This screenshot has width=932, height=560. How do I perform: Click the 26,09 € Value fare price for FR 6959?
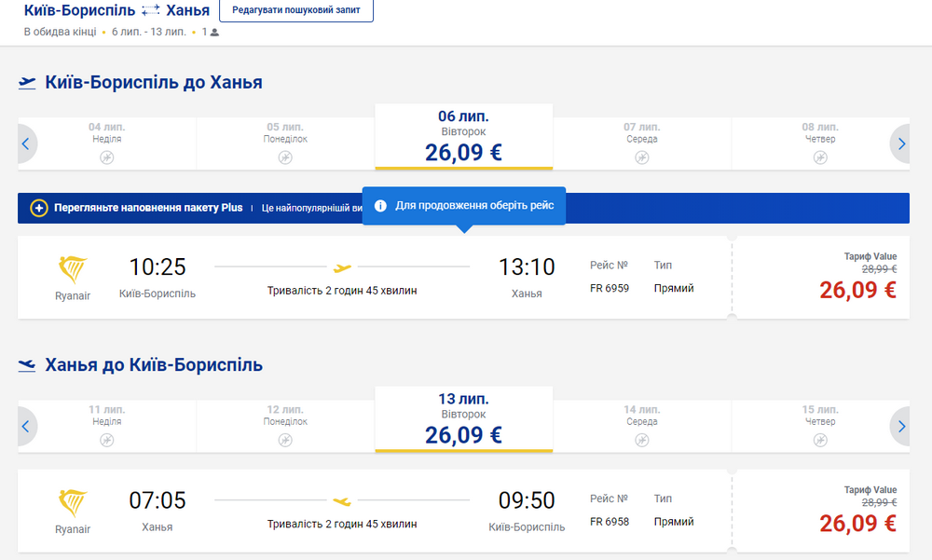857,290
